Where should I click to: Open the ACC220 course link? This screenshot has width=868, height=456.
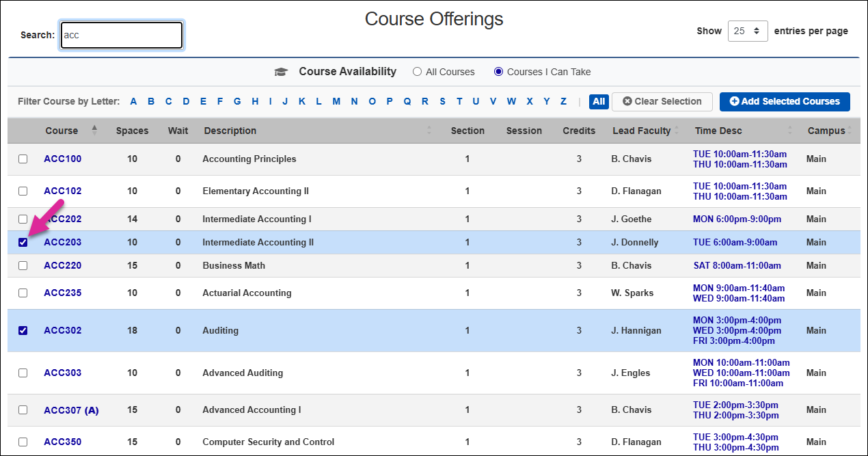tap(63, 265)
